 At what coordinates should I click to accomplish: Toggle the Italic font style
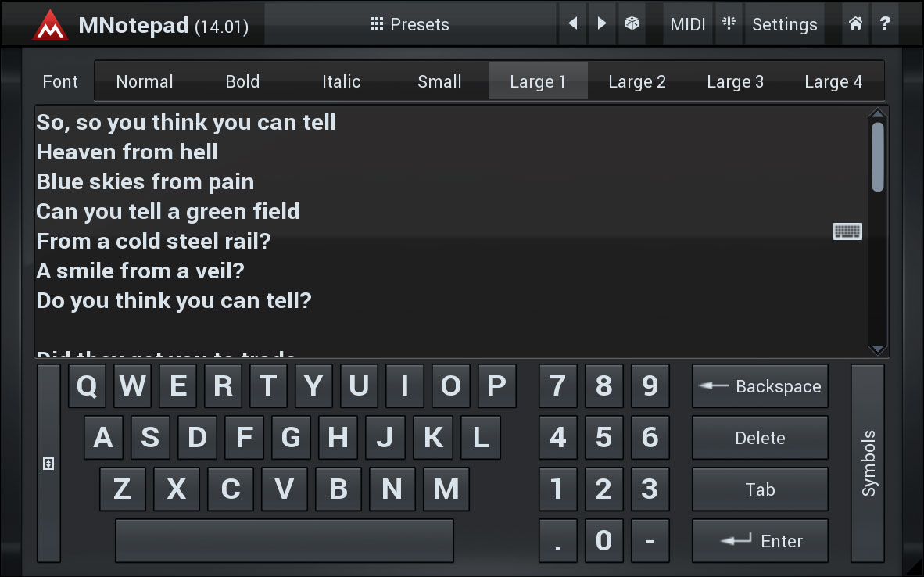pos(342,81)
